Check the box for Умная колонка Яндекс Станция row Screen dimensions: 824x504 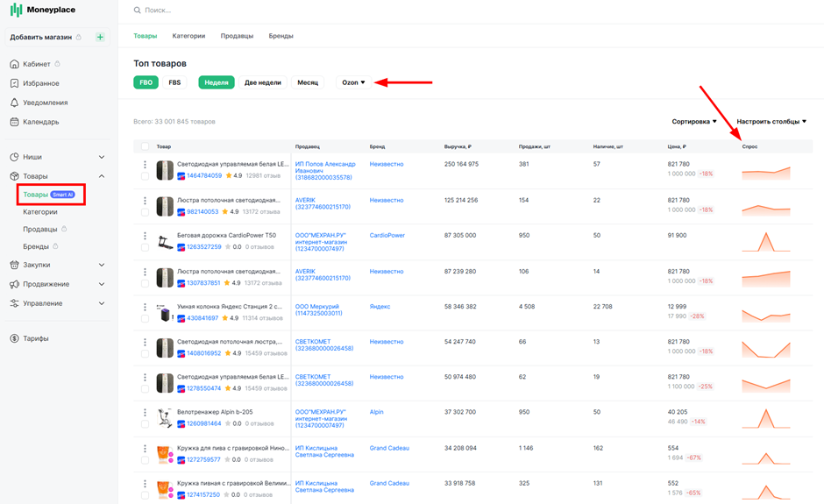145,318
